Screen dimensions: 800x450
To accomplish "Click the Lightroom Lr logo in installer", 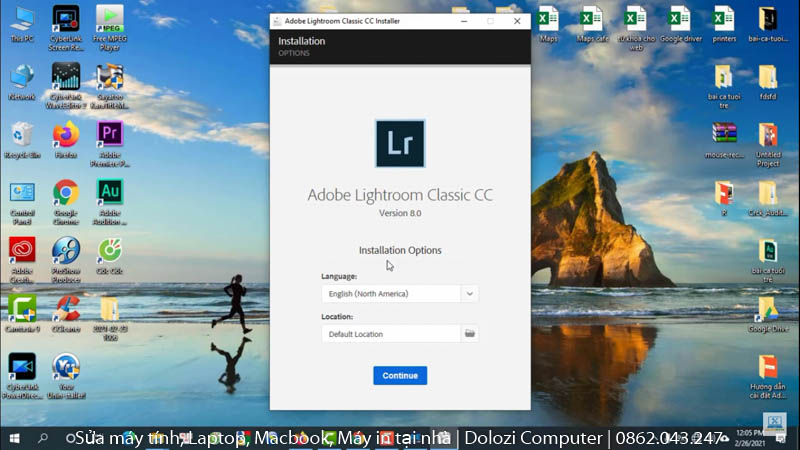I will [400, 143].
